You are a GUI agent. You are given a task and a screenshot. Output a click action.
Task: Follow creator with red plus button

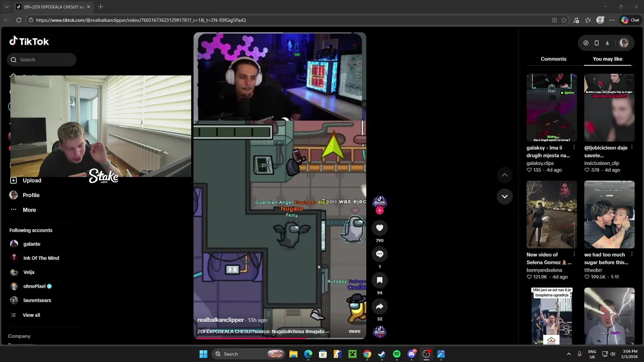coord(380,211)
